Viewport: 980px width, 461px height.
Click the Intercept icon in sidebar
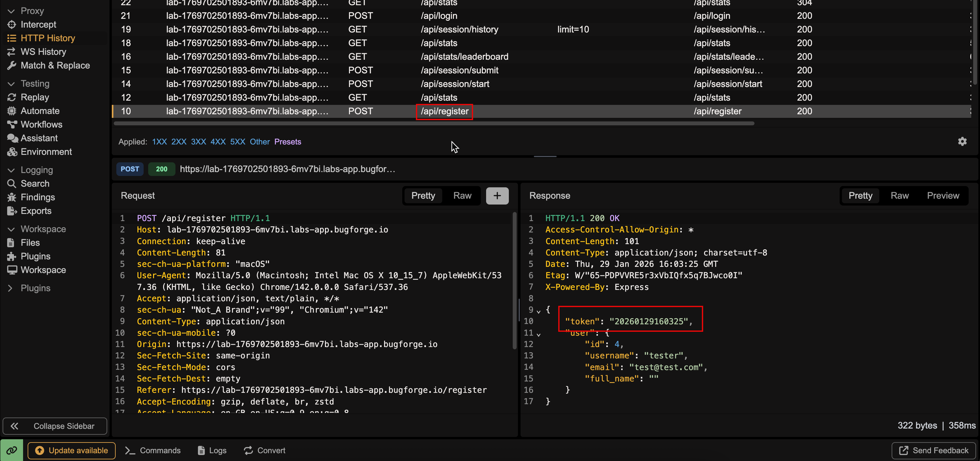[11, 25]
